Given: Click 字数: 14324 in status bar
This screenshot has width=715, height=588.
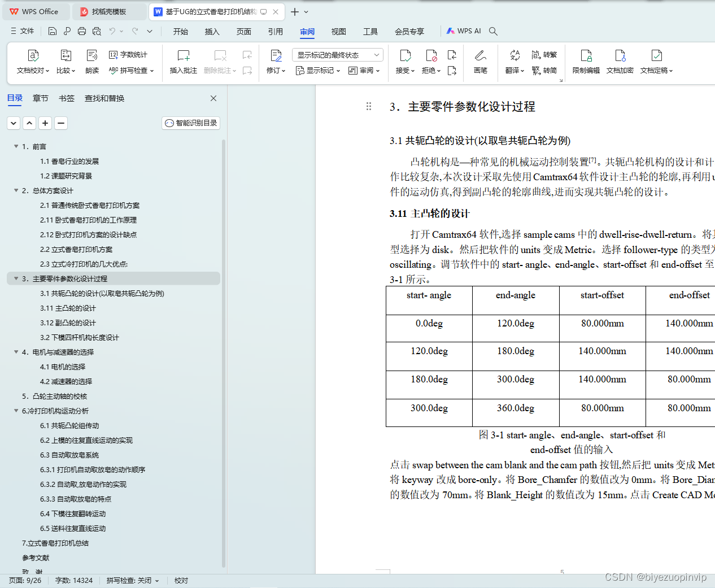Looking at the screenshot, I should tap(74, 581).
